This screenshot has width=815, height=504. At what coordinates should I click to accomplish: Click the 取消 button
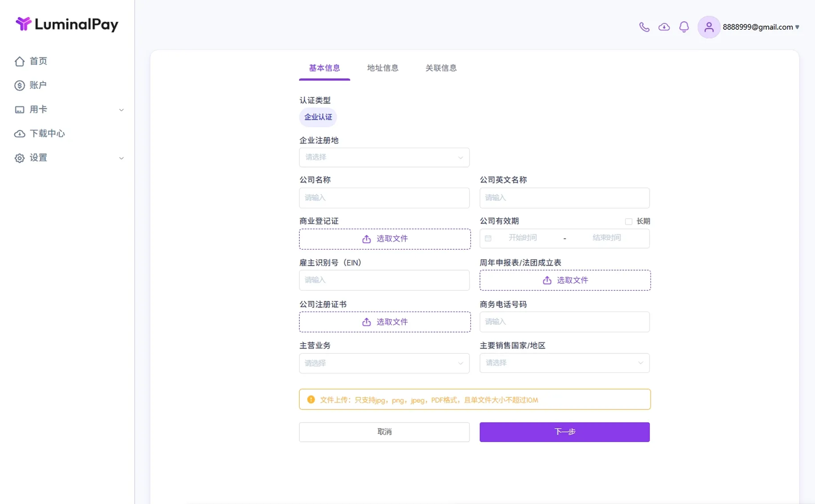pos(384,432)
